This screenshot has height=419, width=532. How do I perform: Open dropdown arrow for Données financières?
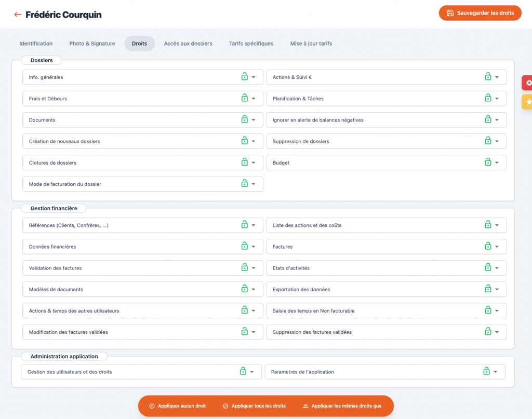[254, 247]
